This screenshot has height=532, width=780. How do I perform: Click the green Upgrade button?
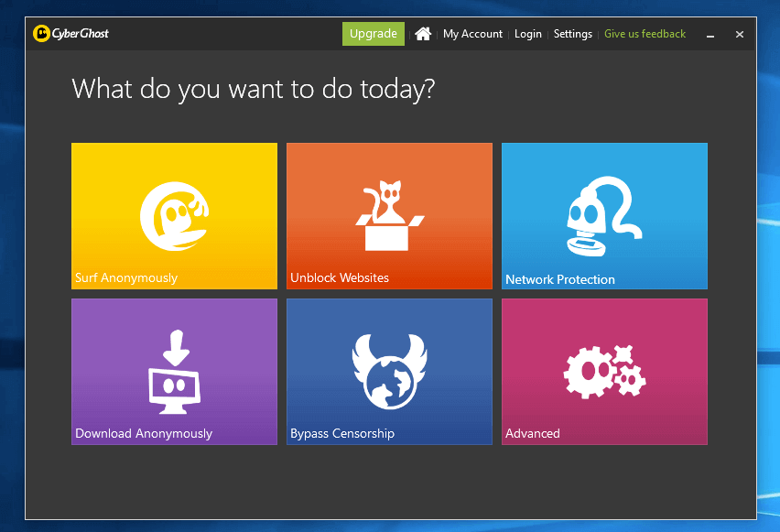[374, 34]
